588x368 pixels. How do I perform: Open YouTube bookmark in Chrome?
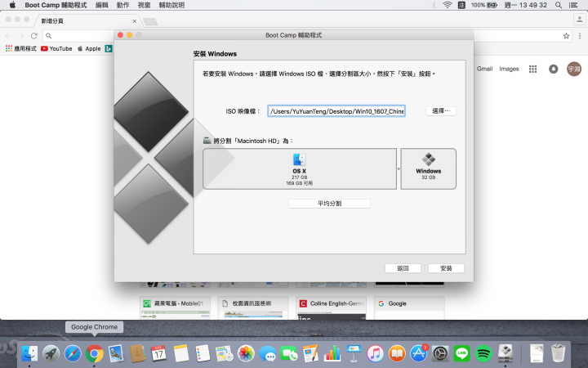56,48
